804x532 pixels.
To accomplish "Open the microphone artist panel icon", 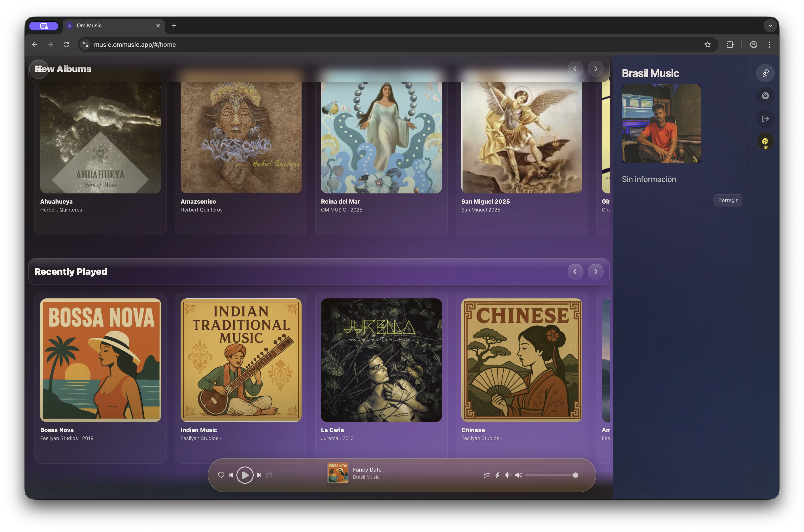I will tap(765, 73).
